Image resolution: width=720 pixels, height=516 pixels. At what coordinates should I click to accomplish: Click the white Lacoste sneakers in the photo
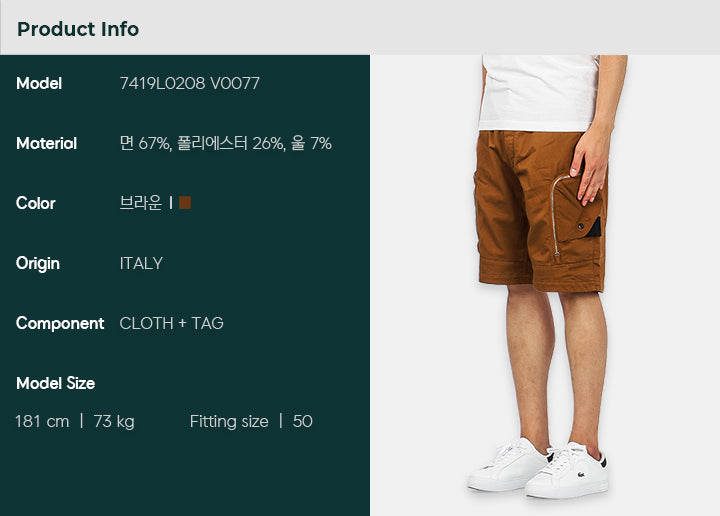pyautogui.click(x=538, y=469)
